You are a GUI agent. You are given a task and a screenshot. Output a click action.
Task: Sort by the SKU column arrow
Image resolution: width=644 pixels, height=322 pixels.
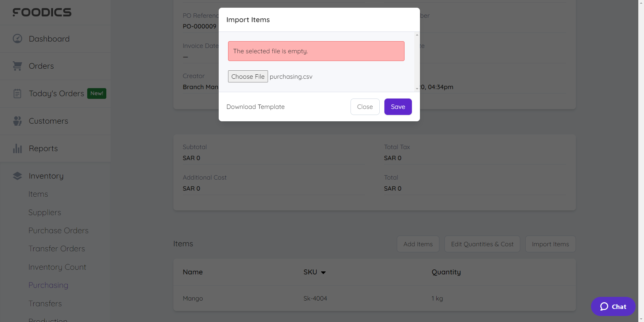pyautogui.click(x=323, y=272)
